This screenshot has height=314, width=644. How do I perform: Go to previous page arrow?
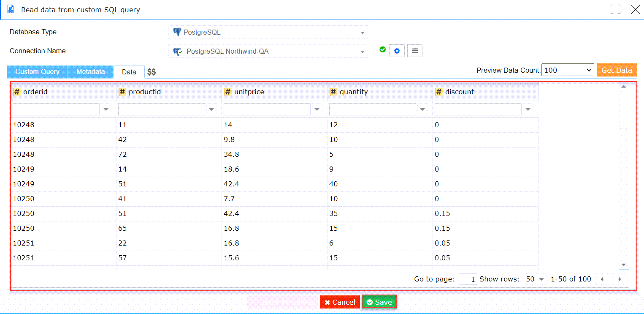[x=602, y=279]
